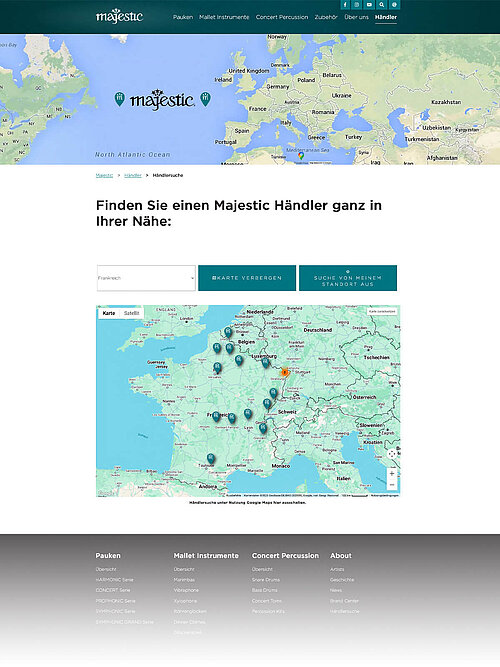Open footer link Händlersuche
Image resolution: width=500 pixels, height=667 pixels.
345,611
